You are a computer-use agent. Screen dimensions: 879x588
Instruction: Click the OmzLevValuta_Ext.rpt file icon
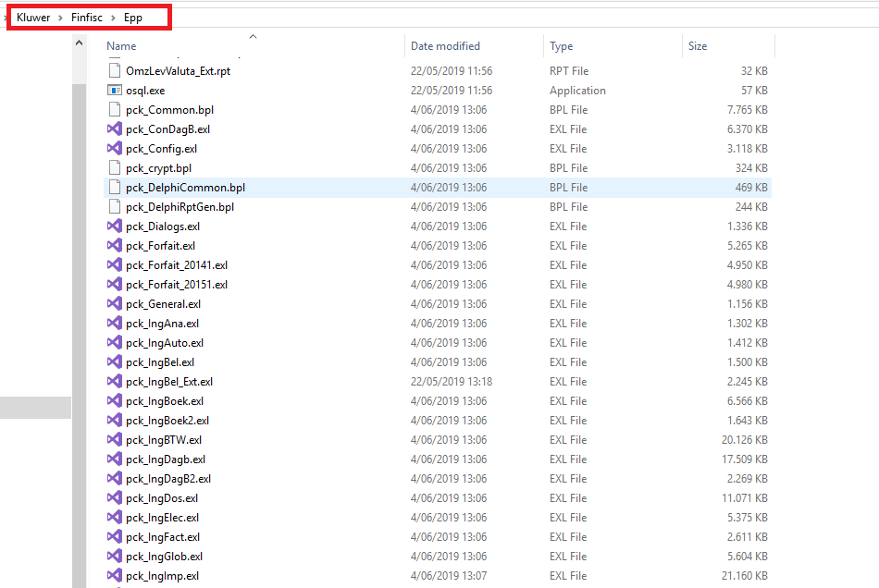click(x=115, y=71)
